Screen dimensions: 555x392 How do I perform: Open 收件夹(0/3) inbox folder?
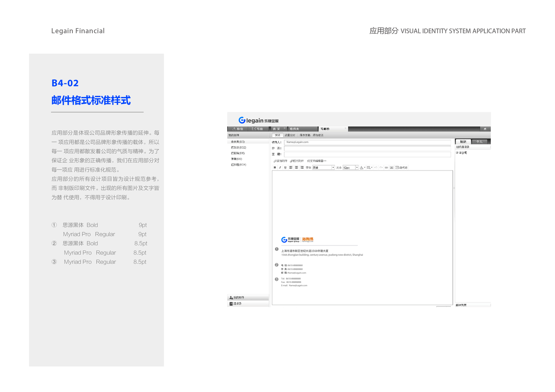coord(238,142)
